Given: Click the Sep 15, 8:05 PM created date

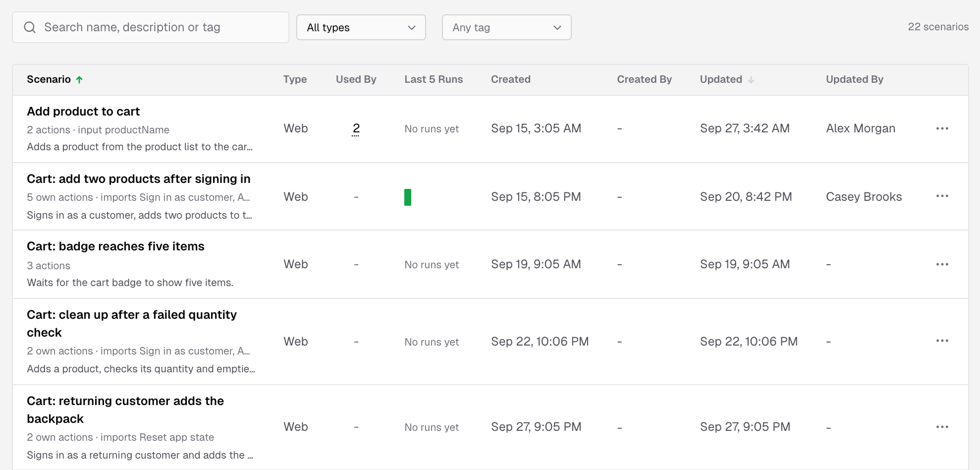Looking at the screenshot, I should tap(536, 197).
